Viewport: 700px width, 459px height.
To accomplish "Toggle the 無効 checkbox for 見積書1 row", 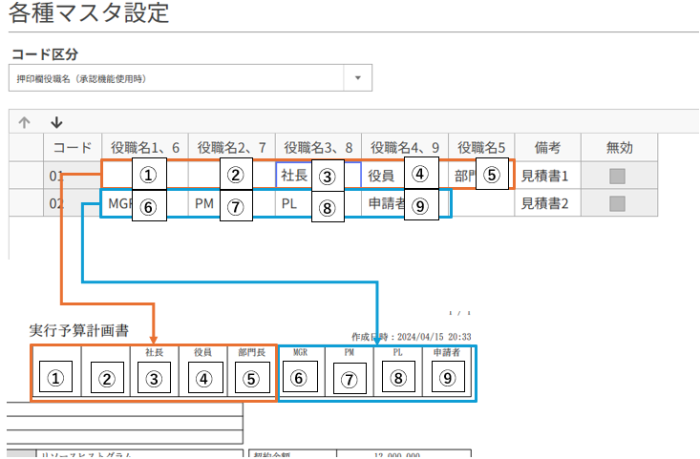I will coord(618,176).
